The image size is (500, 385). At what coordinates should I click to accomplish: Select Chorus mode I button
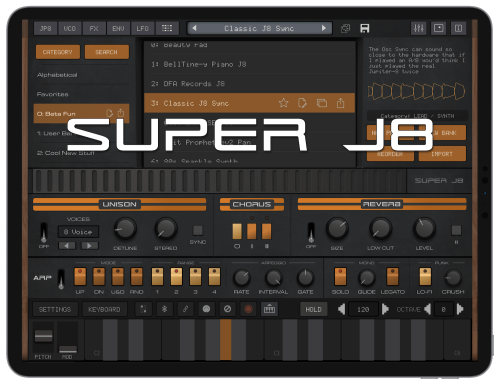(252, 231)
